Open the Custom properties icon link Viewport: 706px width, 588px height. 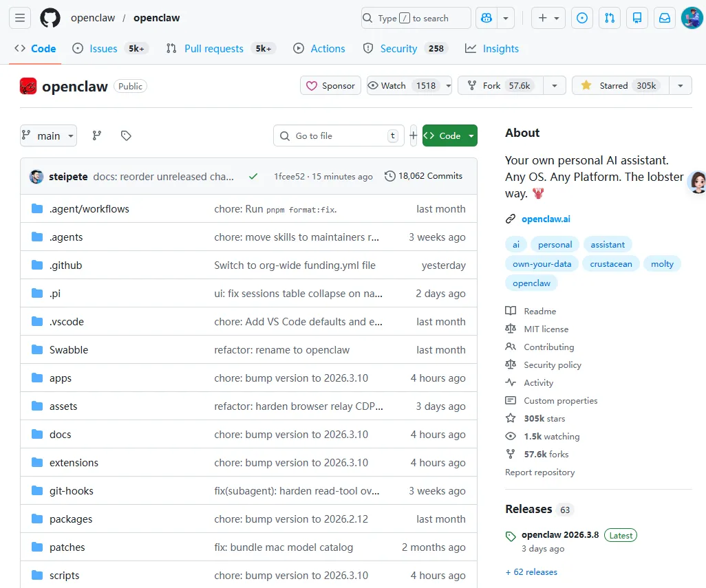(x=511, y=400)
